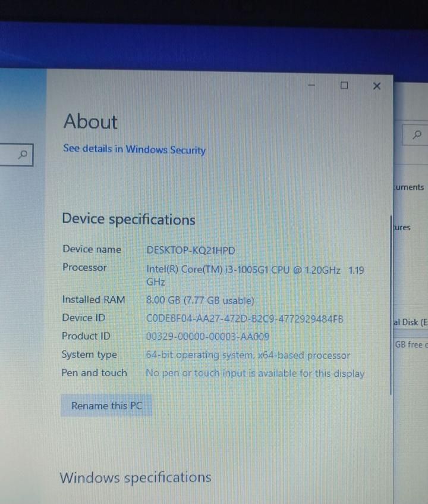428x504 pixels.
Task: Select device name DESKTOP-KQ21HPD text
Action: (x=191, y=251)
